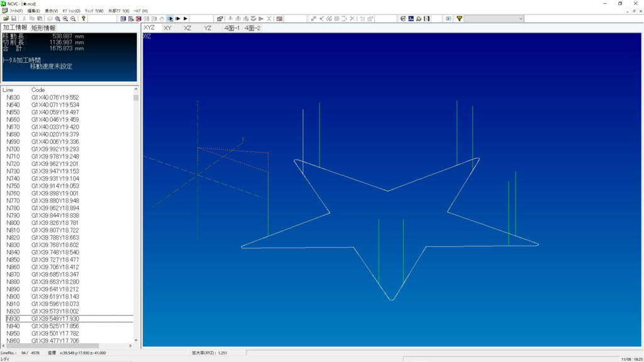Click the date and time readout
This screenshot has width=644, height=362.
coord(632,359)
